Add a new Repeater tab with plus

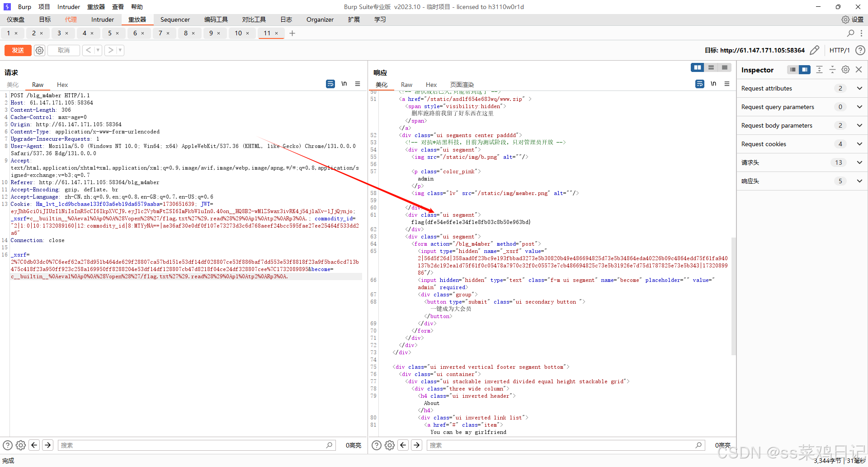click(292, 33)
